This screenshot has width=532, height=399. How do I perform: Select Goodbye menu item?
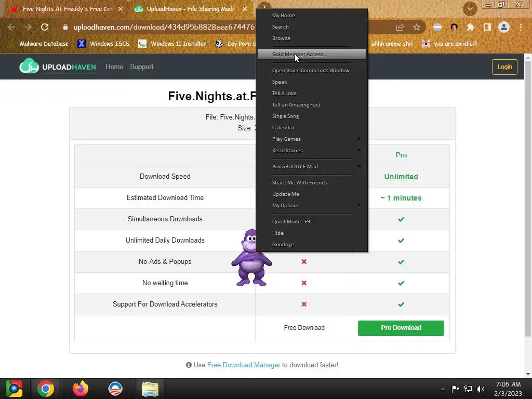[312, 245]
